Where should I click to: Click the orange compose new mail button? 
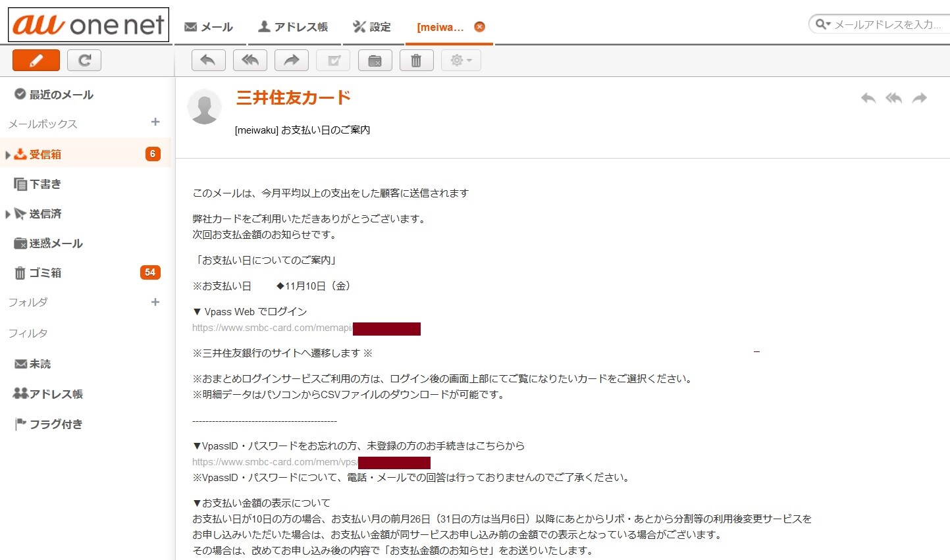36,61
